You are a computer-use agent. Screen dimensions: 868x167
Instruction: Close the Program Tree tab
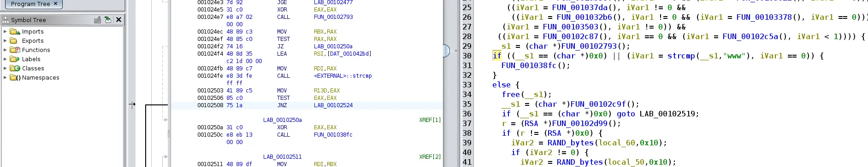[x=56, y=4]
